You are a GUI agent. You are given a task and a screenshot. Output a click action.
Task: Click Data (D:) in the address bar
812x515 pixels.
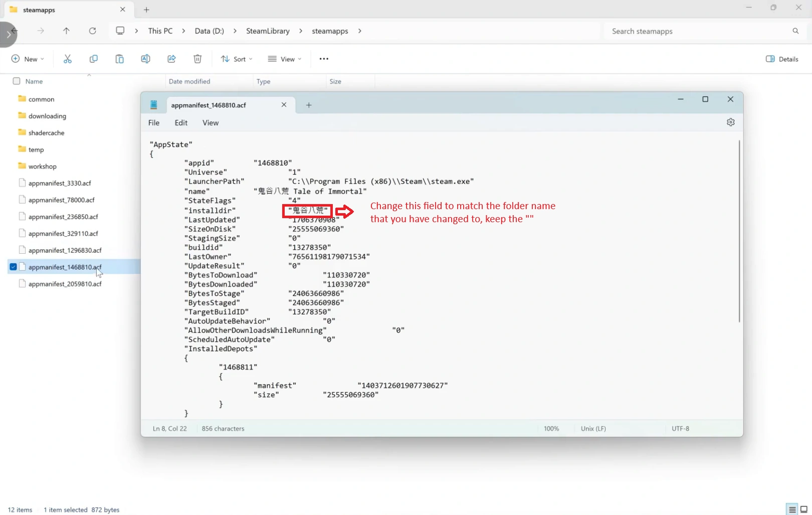[x=210, y=31]
